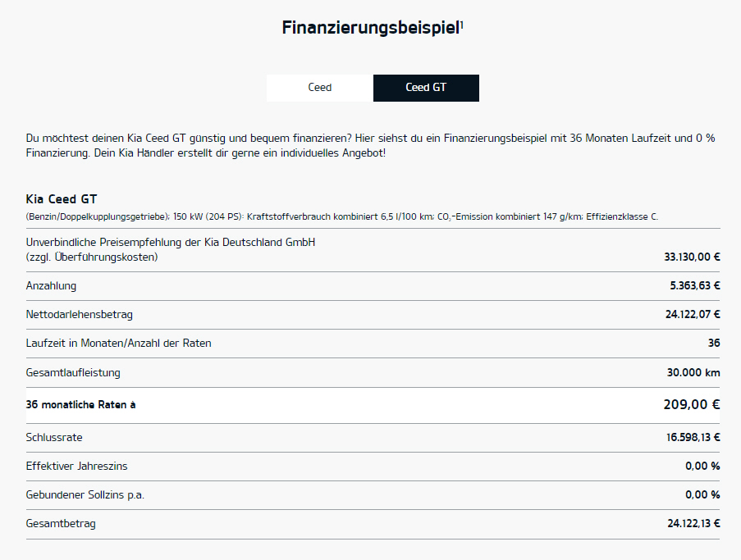The height and width of the screenshot is (560, 741).
Task: Open footnote 1 next to Finanzierungsbeispiel
Action: tap(462, 24)
